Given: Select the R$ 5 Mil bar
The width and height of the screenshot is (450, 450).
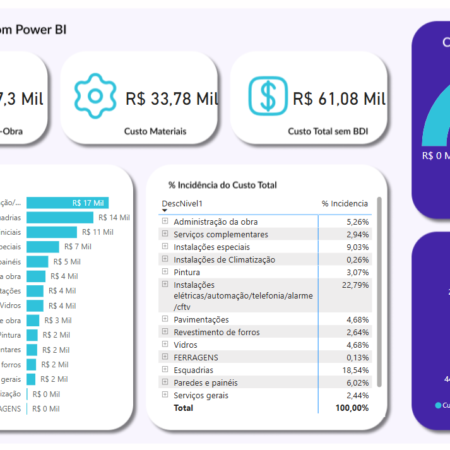Looking at the screenshot, I should point(38,262).
